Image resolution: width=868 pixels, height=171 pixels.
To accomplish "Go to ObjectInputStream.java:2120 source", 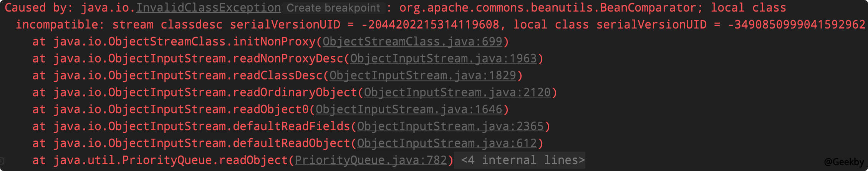I will [457, 92].
